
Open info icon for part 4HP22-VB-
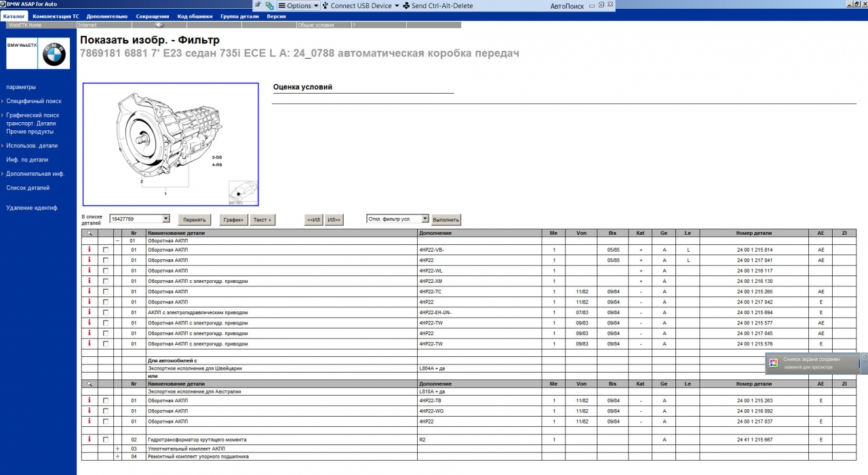click(89, 250)
